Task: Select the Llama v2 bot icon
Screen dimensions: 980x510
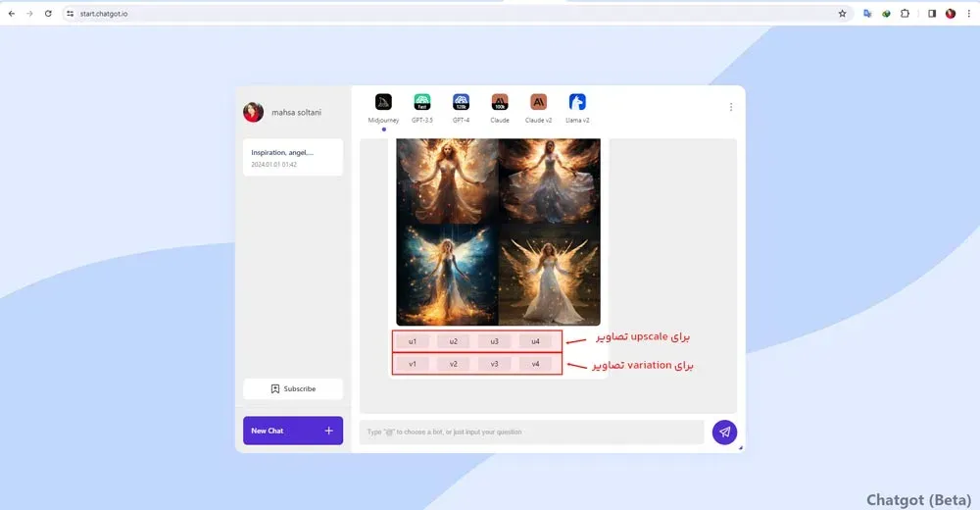Action: [x=577, y=102]
